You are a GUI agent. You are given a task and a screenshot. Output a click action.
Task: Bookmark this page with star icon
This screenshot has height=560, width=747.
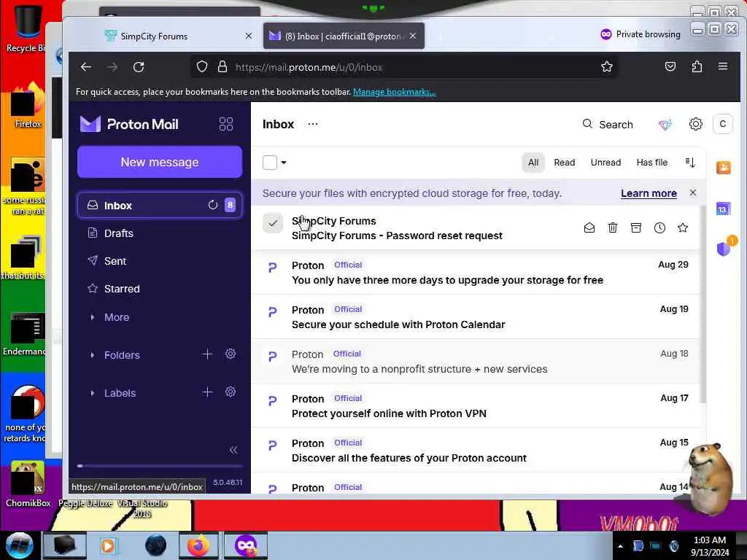[606, 66]
